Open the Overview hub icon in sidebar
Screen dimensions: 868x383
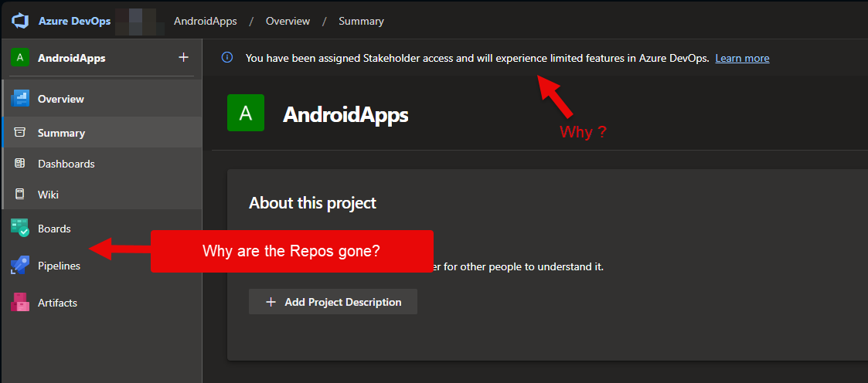tap(20, 99)
